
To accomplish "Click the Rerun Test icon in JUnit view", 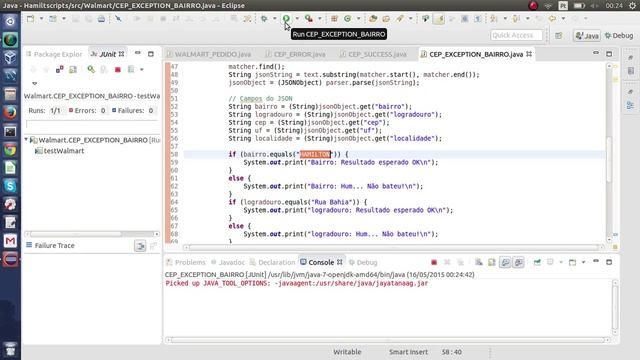I will pos(91,69).
